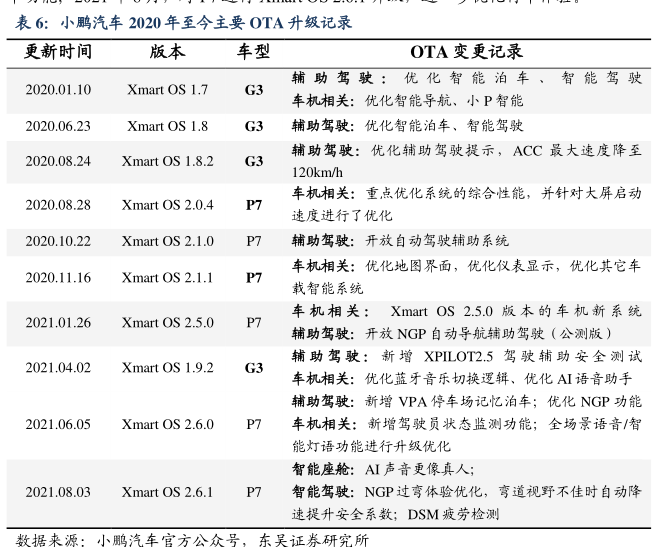Click the date cell '2021.06.05'
The image size is (664, 547).
coord(58,424)
